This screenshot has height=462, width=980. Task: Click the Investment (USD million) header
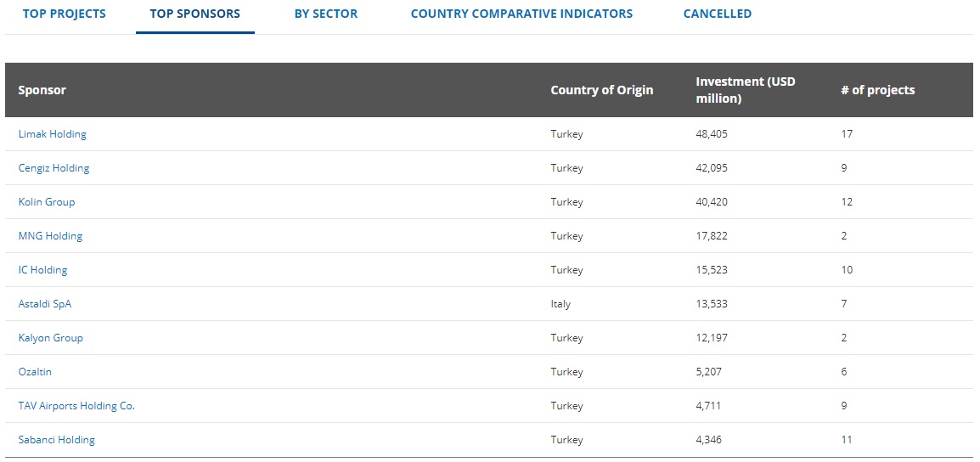[x=745, y=90]
